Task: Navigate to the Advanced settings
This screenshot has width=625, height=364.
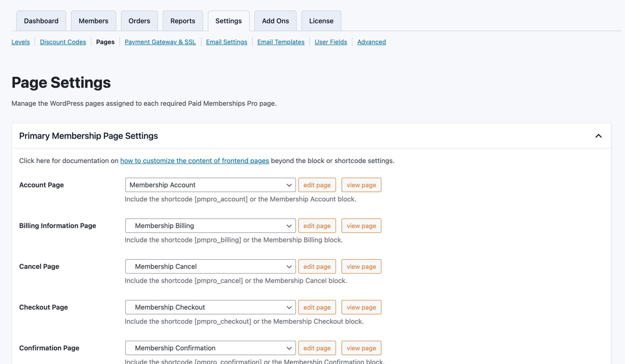Action: click(x=371, y=42)
